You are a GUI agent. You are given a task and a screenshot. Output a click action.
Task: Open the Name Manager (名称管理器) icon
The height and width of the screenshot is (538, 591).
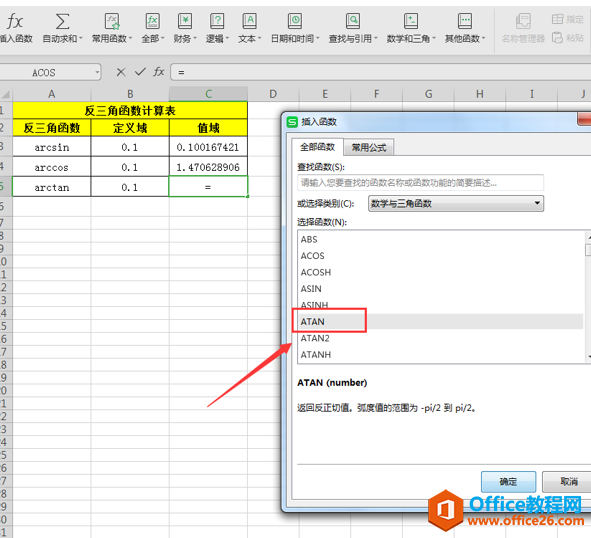(523, 21)
